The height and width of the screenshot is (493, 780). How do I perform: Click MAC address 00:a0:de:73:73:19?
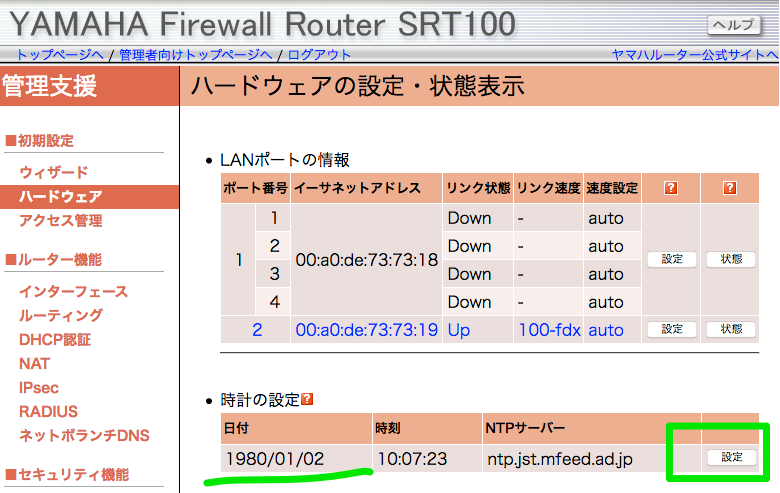tap(367, 330)
